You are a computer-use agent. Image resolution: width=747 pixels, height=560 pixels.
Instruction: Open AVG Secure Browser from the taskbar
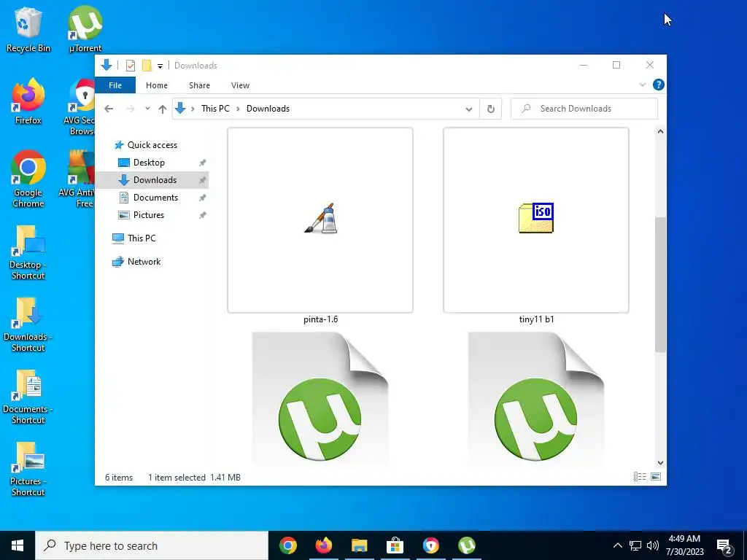(430, 545)
